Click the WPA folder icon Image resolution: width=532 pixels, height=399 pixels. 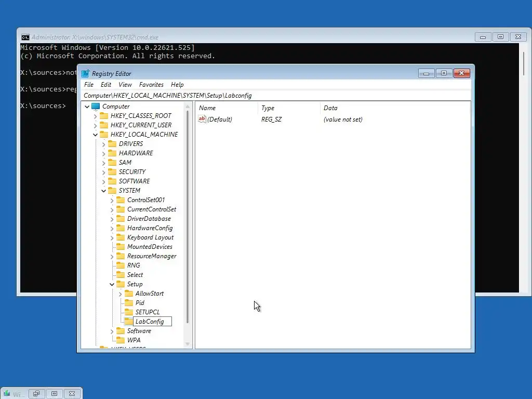tap(121, 340)
